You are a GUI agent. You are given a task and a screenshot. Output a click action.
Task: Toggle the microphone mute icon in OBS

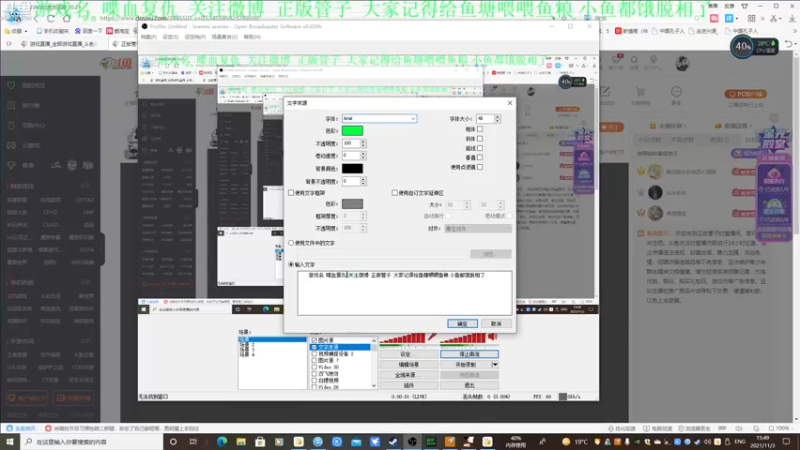[x=433, y=337]
